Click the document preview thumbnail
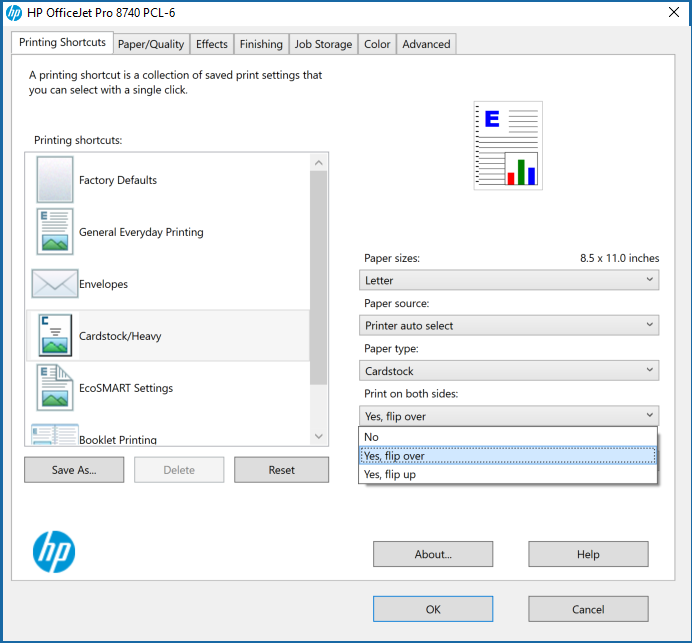 508,146
